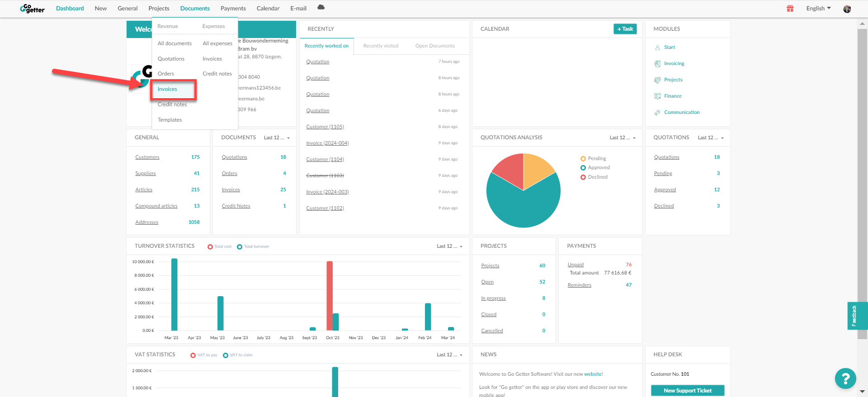Toggle Total cost series in turnover chart

(219, 246)
